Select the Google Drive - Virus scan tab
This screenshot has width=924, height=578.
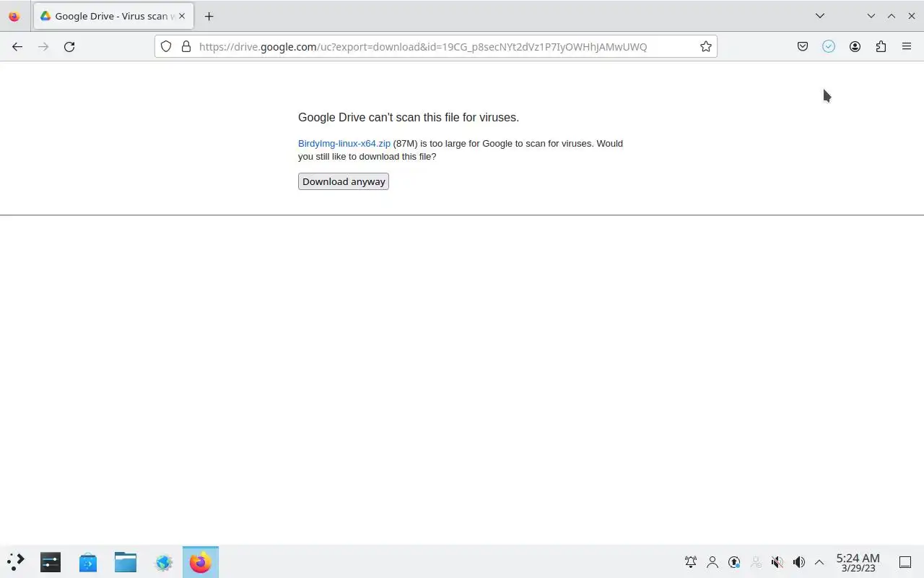tap(112, 16)
